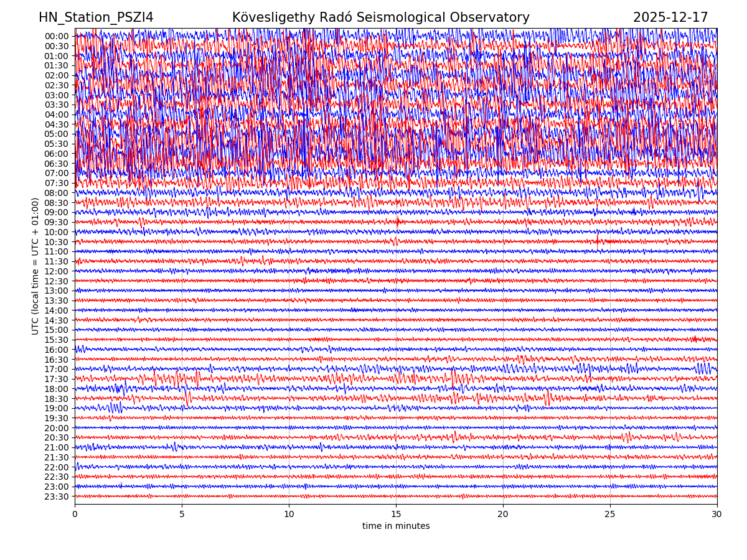
Task: Click the 00:00 row time label
Action: pos(56,36)
